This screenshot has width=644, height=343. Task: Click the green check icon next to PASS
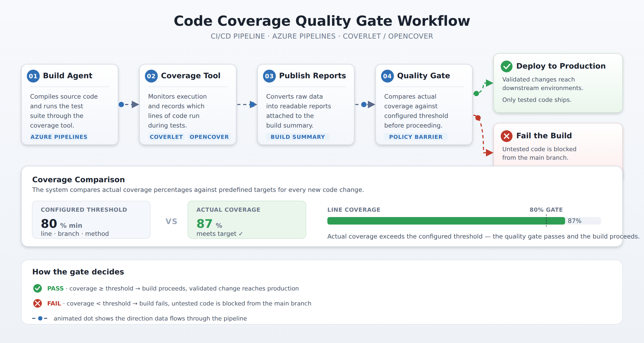pyautogui.click(x=38, y=288)
